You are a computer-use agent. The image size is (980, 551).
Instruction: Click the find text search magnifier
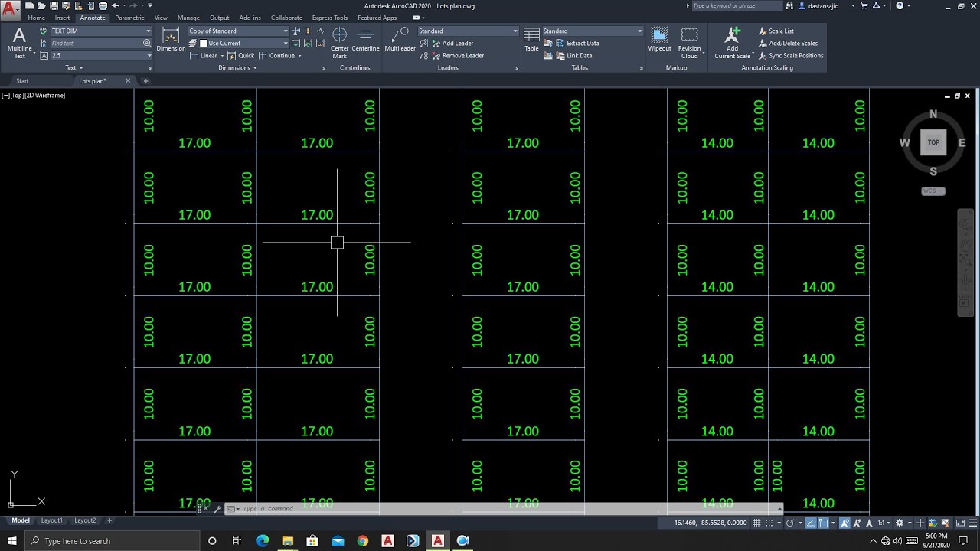tap(147, 44)
